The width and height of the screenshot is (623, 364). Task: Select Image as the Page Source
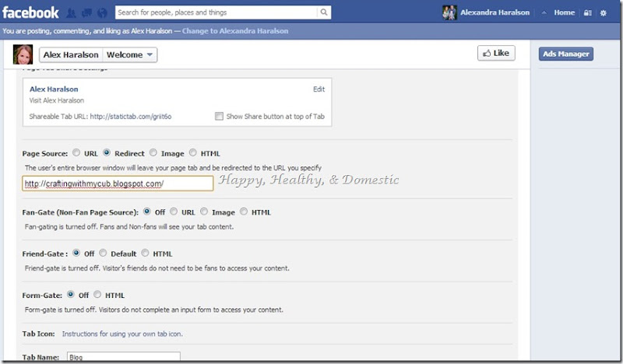coord(153,152)
